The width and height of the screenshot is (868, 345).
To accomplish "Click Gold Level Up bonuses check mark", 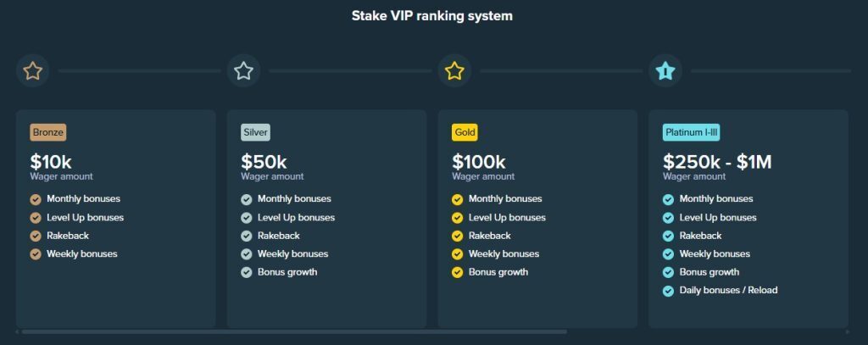I will (x=457, y=218).
